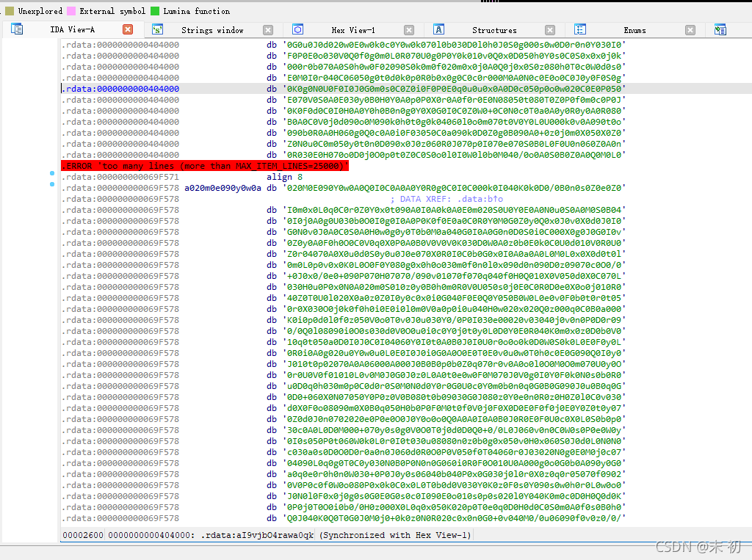Viewport: 752px width, 560px height.
Task: Close the Structures tab
Action: (x=550, y=30)
